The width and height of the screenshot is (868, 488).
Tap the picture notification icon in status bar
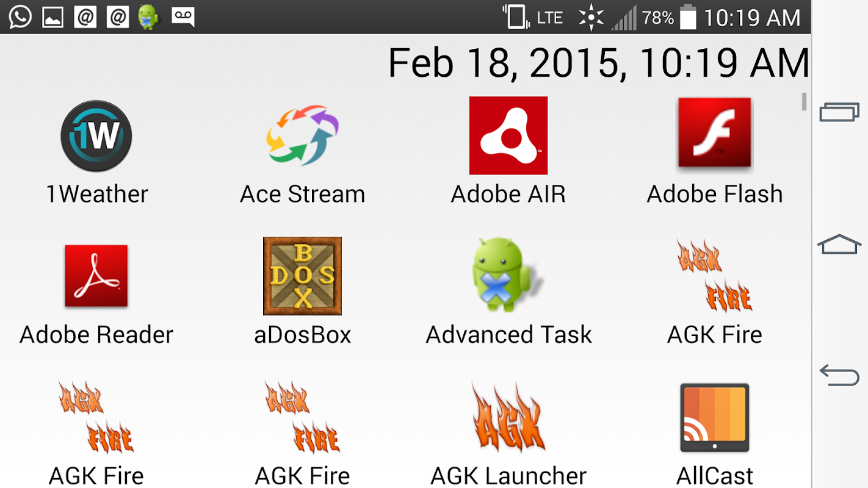point(53,18)
